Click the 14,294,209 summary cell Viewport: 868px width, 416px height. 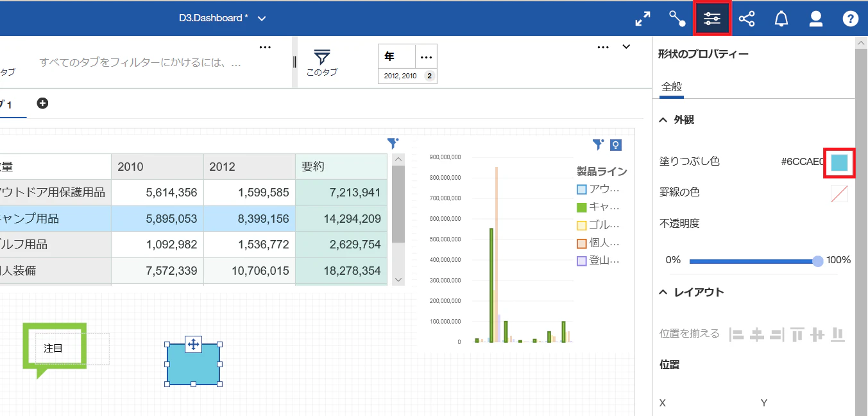tap(341, 219)
